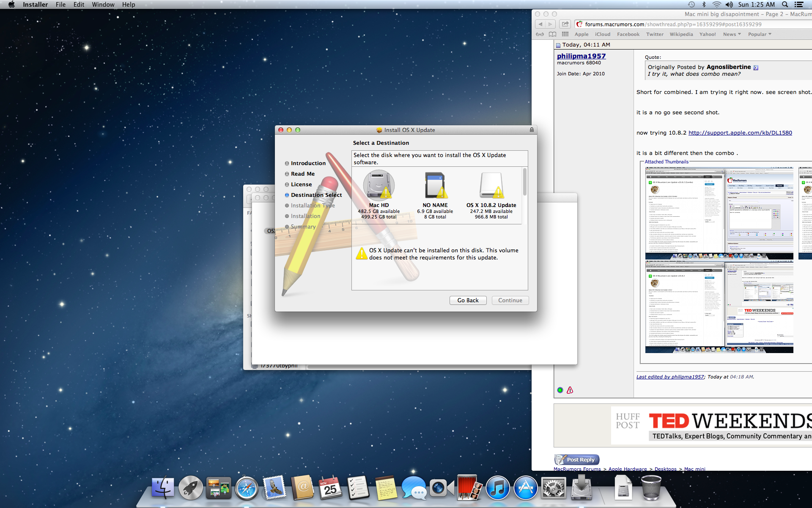Image resolution: width=812 pixels, height=508 pixels.
Task: Open the Notification Center list icon
Action: point(799,5)
